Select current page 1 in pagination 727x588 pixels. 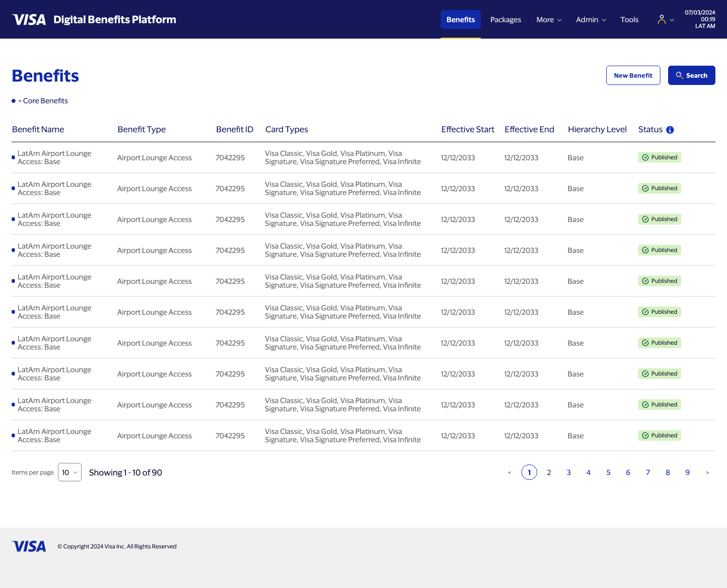[x=529, y=472]
